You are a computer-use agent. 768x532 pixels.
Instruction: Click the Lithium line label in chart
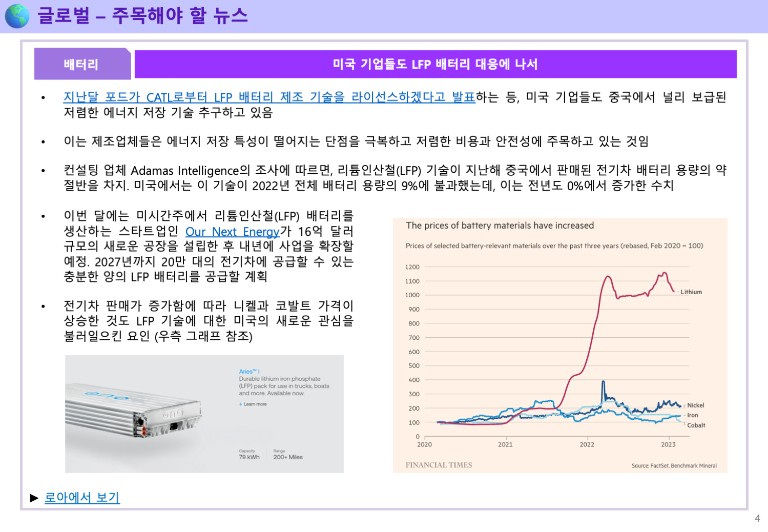coord(691,292)
